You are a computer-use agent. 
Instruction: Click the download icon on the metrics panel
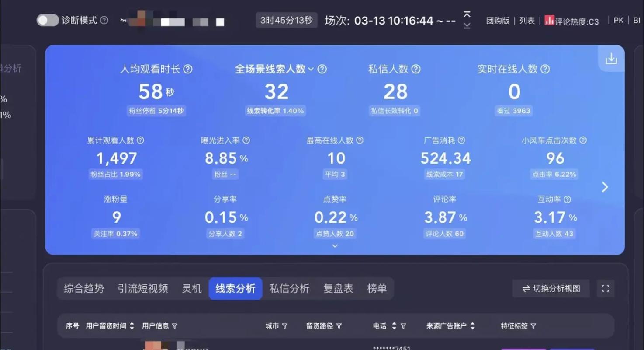coord(611,58)
